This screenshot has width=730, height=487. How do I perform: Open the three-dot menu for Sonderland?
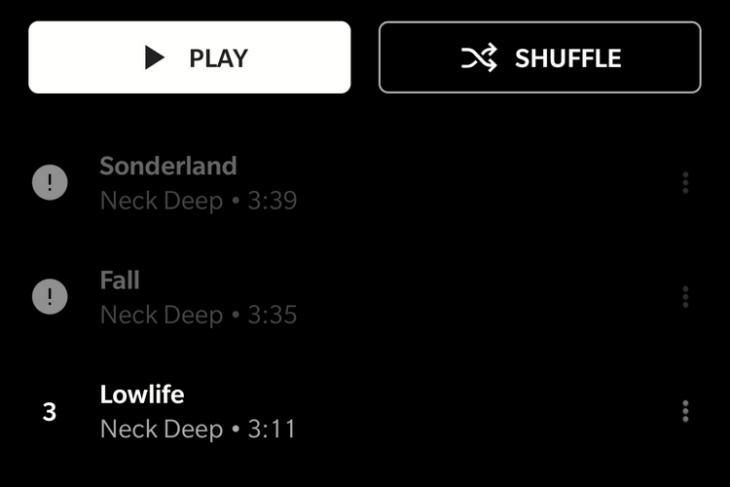pos(685,182)
